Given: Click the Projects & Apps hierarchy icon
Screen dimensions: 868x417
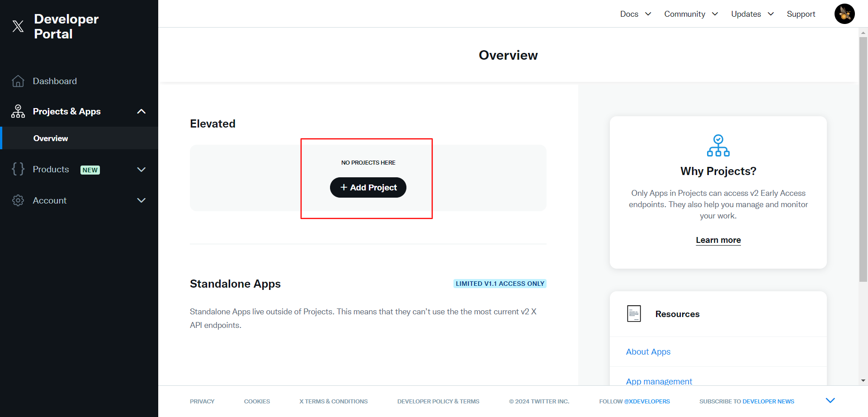Looking at the screenshot, I should (x=18, y=111).
